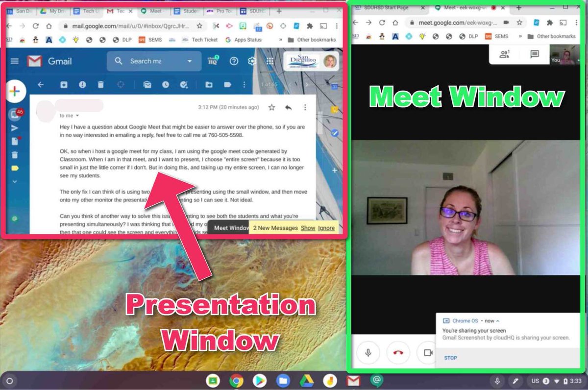Open the Move to folder icon
This screenshot has width=588, height=390.
209,85
